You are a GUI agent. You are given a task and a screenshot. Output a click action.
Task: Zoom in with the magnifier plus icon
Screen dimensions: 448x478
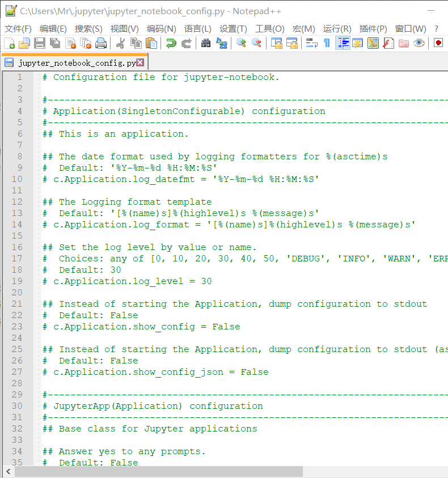tap(241, 43)
